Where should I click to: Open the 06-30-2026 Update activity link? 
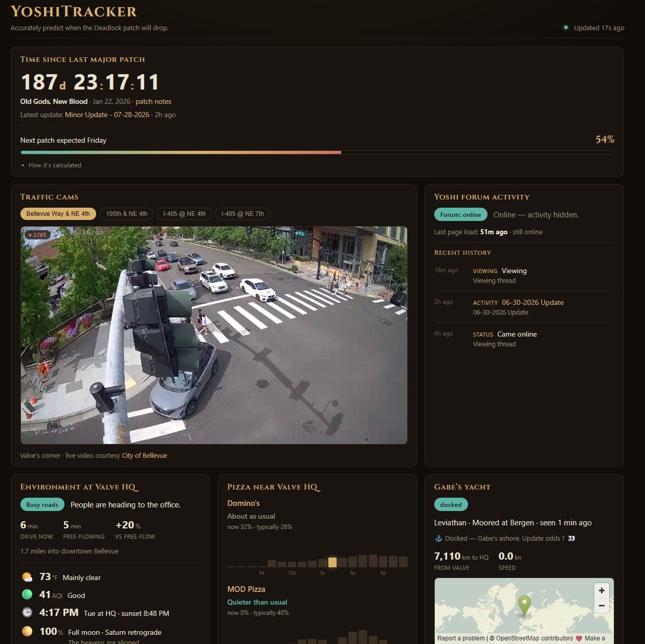click(532, 302)
